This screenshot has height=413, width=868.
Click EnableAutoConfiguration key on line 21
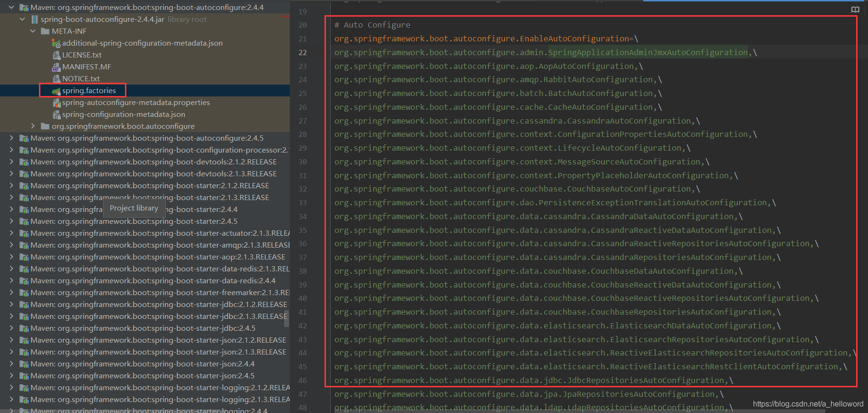pyautogui.click(x=482, y=39)
